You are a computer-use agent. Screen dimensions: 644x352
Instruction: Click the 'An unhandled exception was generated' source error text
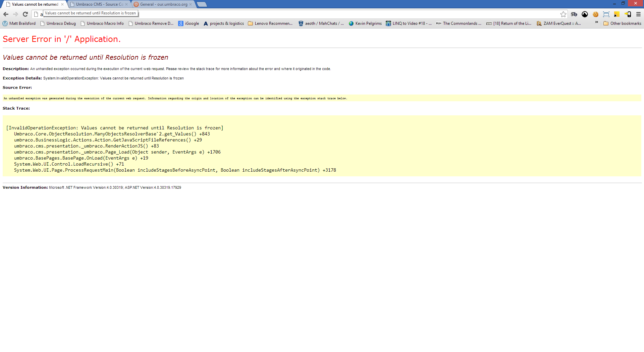pyautogui.click(x=175, y=98)
